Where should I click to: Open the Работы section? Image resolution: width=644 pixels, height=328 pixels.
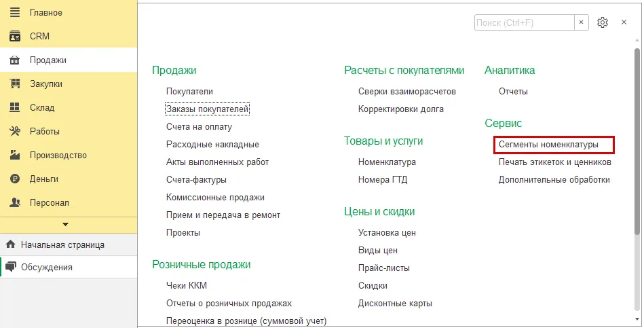point(69,132)
